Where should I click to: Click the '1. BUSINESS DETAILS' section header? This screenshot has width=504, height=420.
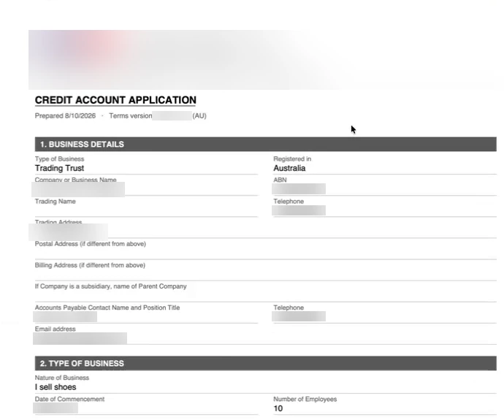pos(265,145)
